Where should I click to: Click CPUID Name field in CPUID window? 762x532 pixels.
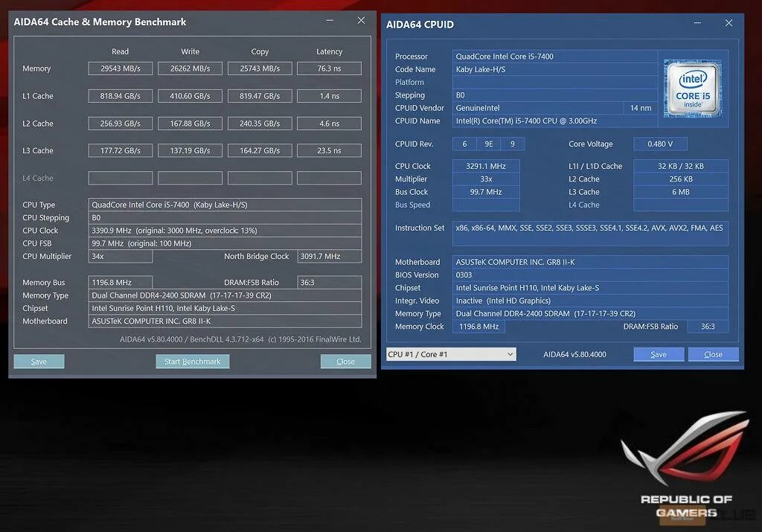[x=555, y=121]
